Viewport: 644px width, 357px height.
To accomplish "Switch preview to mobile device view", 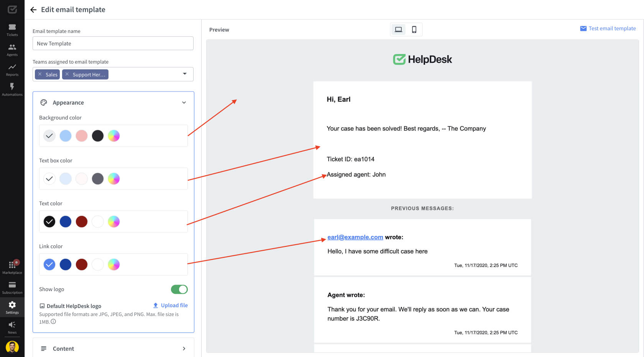I will coord(414,29).
